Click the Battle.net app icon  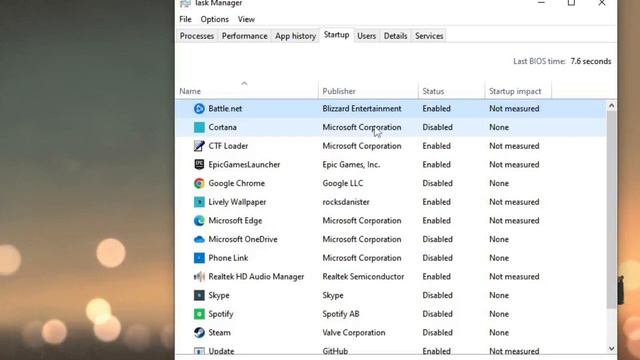199,109
